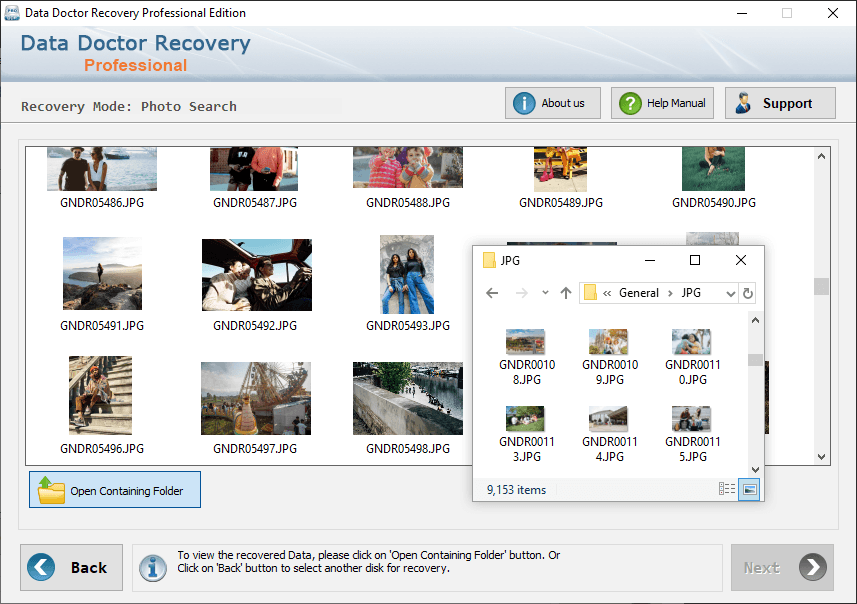Select thumbnail GNDR05490.JPG
Viewport: 857px width, 604px height.
(713, 168)
